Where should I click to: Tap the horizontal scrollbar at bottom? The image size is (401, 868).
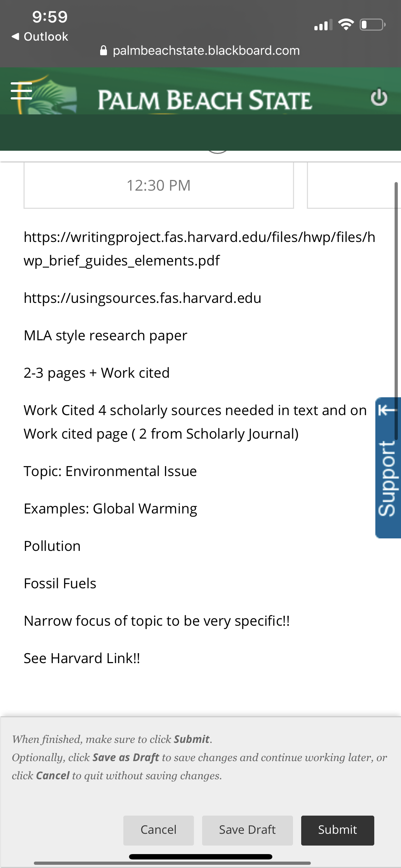[x=172, y=863]
